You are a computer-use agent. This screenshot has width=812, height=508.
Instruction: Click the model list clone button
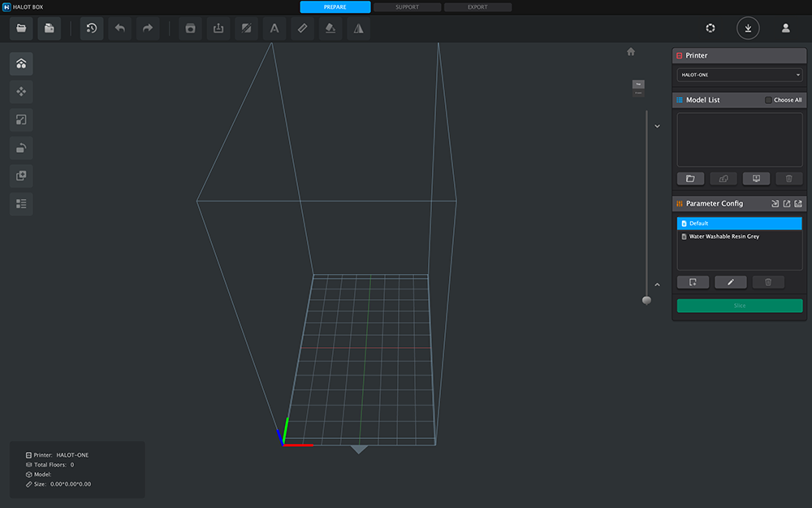(723, 179)
